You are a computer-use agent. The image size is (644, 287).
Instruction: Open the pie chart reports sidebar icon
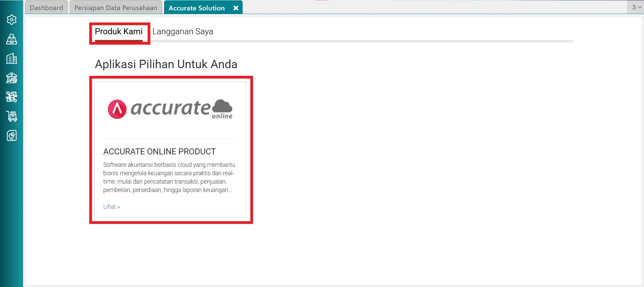[x=12, y=136]
